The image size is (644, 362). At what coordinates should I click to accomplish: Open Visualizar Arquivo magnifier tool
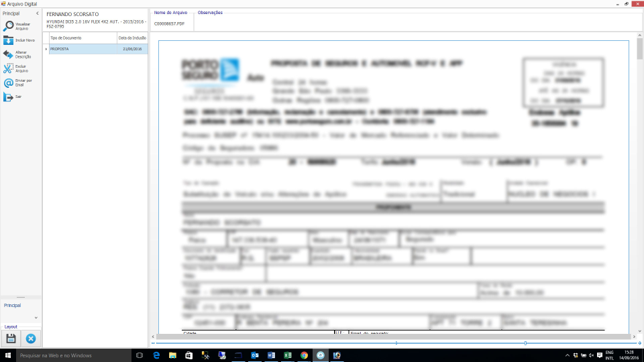pyautogui.click(x=8, y=26)
